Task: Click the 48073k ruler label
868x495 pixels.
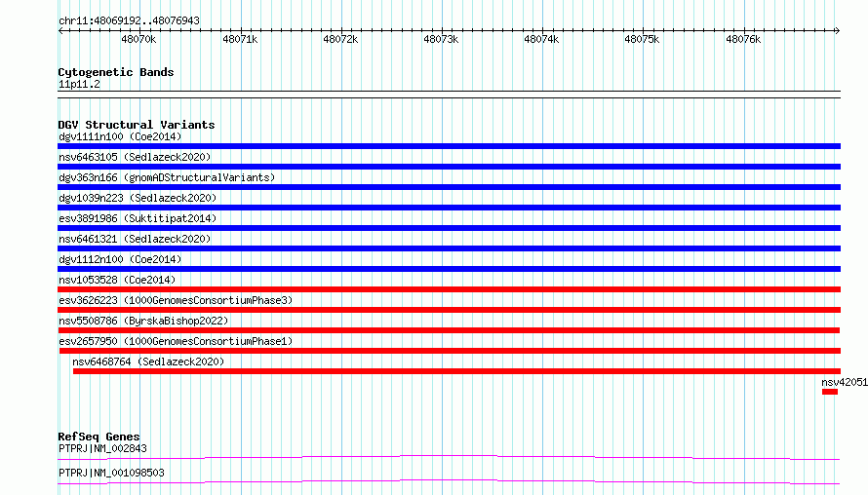Action: (x=441, y=39)
